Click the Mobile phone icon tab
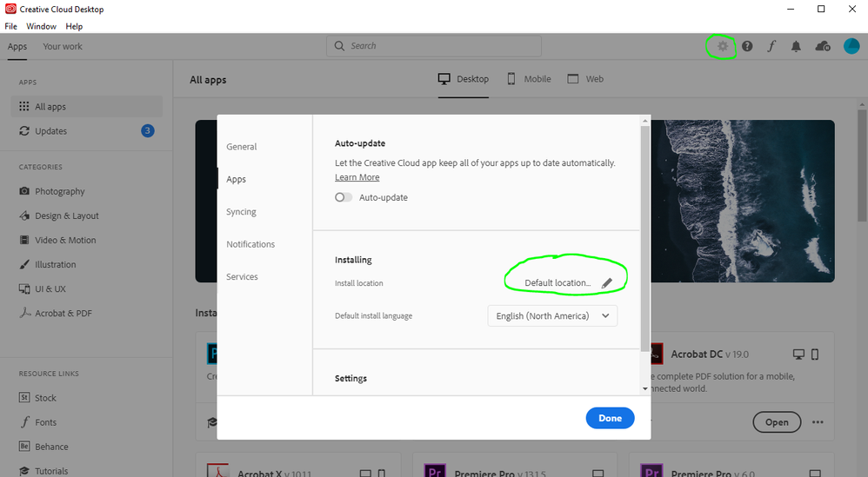This screenshot has height=477, width=868. coord(511,79)
